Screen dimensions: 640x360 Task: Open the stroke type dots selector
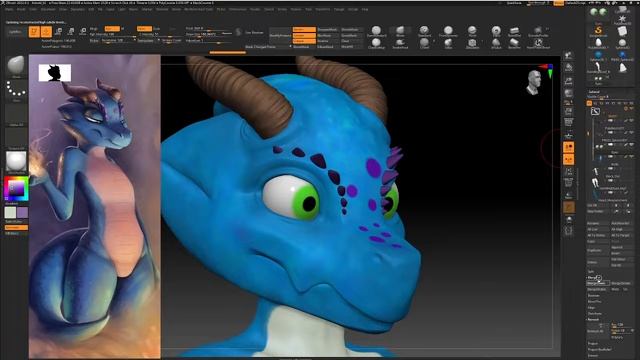(x=16, y=91)
